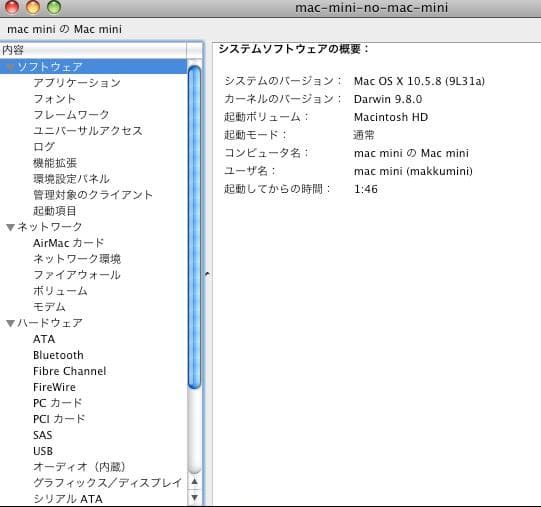This screenshot has height=507, width=541.
Task: Select PCI カード in the sidebar
Action: [x=59, y=419]
